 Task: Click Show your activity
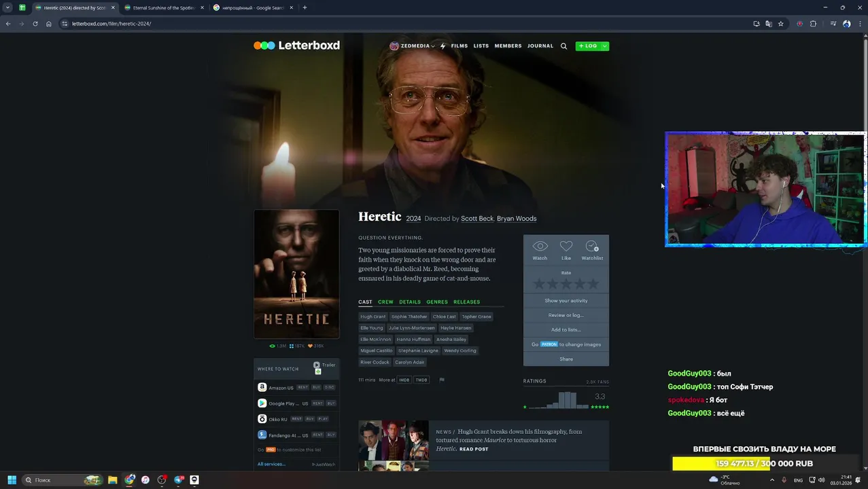(x=566, y=301)
